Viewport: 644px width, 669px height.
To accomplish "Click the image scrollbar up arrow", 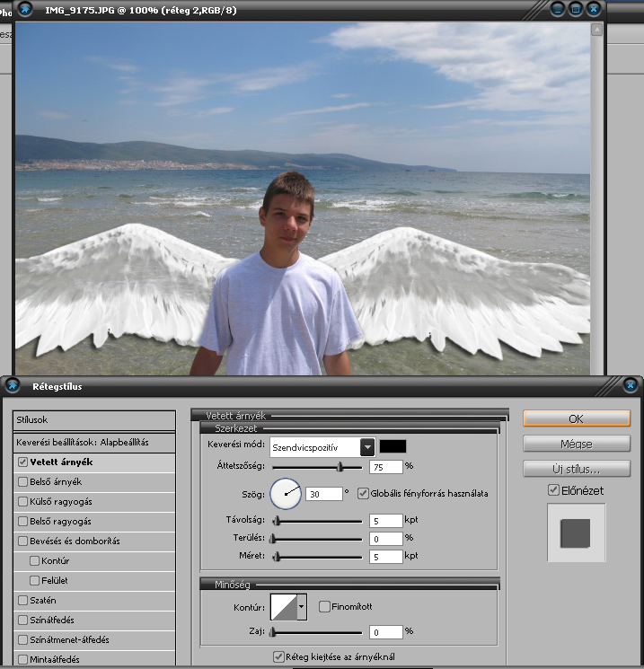I will (596, 30).
